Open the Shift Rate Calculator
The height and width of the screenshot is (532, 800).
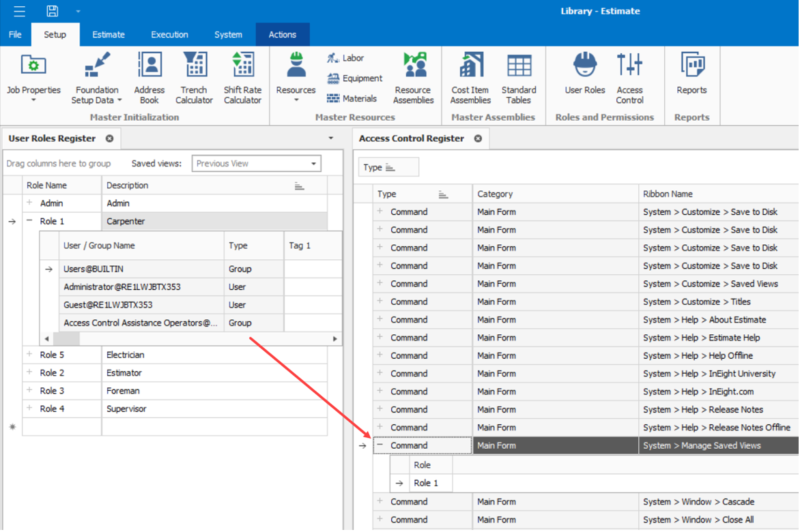click(242, 77)
